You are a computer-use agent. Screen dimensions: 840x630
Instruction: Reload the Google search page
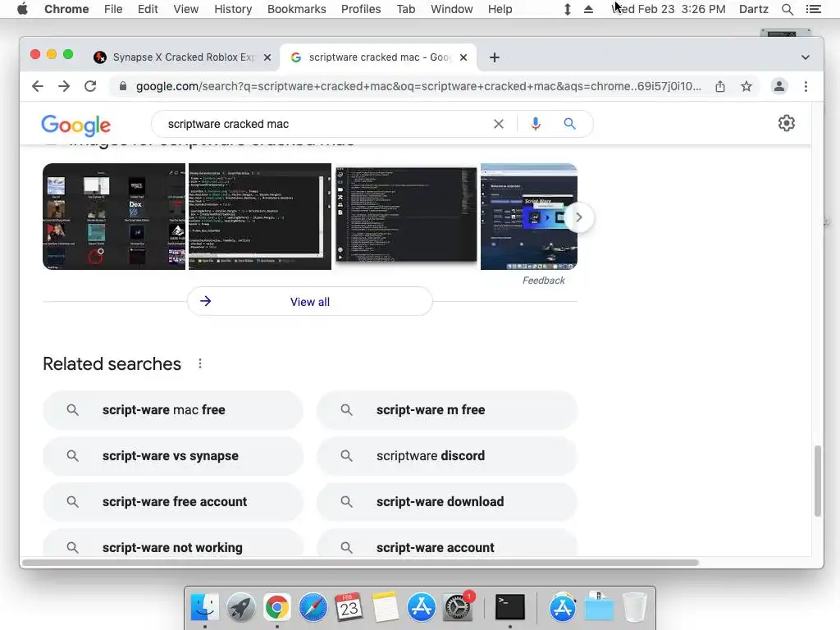[x=90, y=86]
